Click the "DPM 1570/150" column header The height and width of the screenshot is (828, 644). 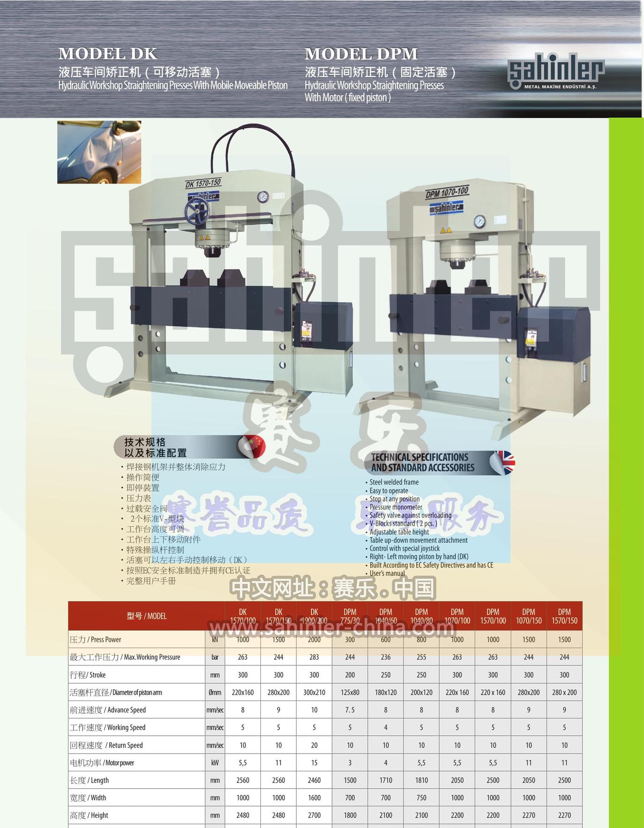[x=564, y=616]
